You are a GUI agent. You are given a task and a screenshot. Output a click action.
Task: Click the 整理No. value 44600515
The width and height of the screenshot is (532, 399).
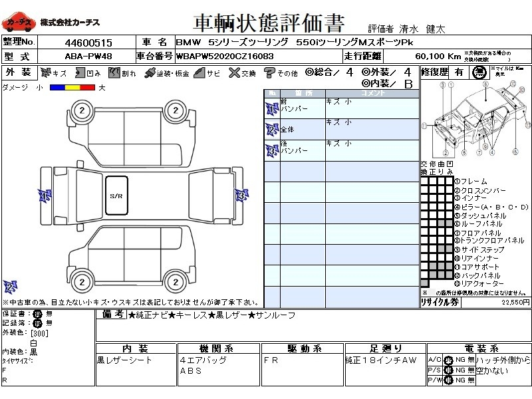point(88,43)
